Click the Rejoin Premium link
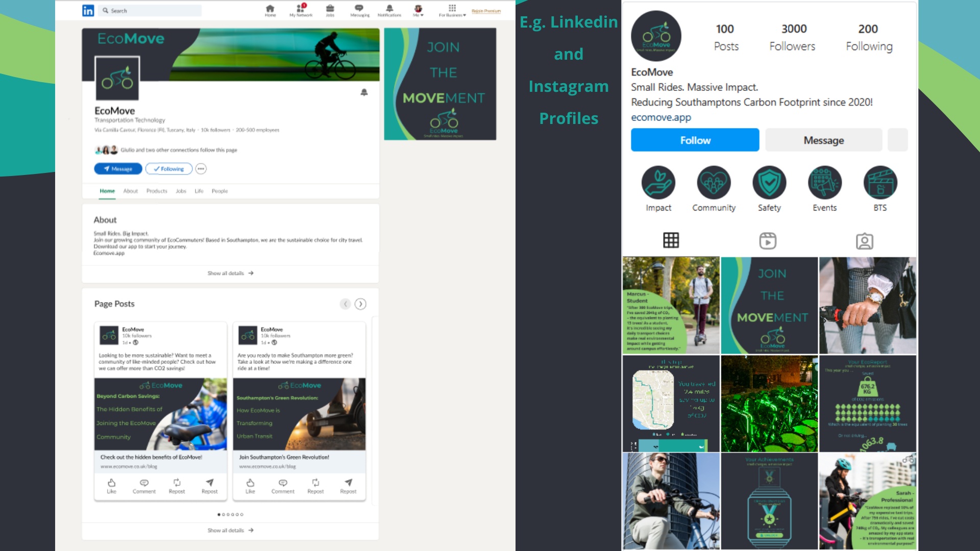The height and width of the screenshot is (551, 980). 486,11
